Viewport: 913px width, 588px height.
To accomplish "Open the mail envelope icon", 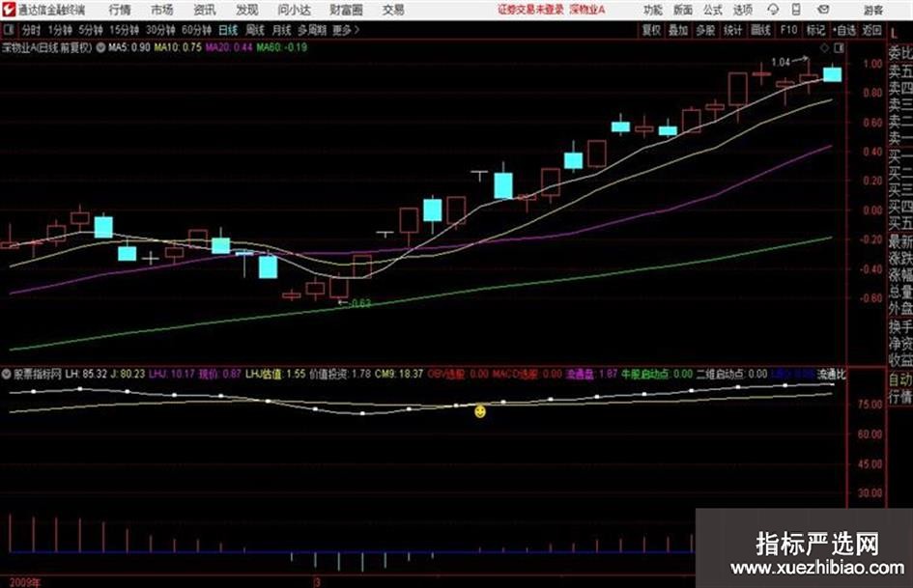I will (823, 10).
